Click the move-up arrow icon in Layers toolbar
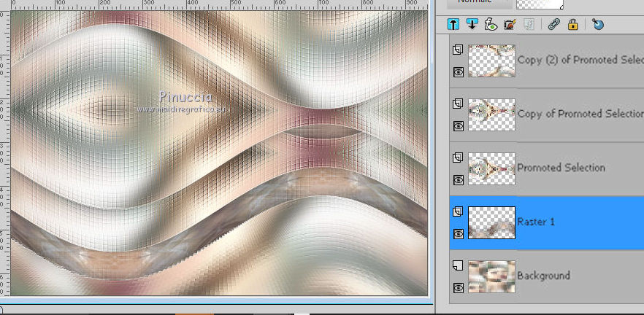 [x=453, y=25]
